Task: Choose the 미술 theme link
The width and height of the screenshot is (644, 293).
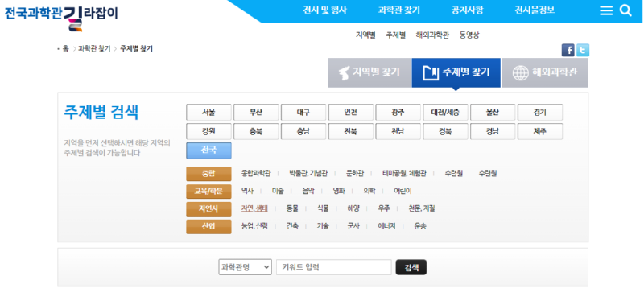Action: (278, 191)
